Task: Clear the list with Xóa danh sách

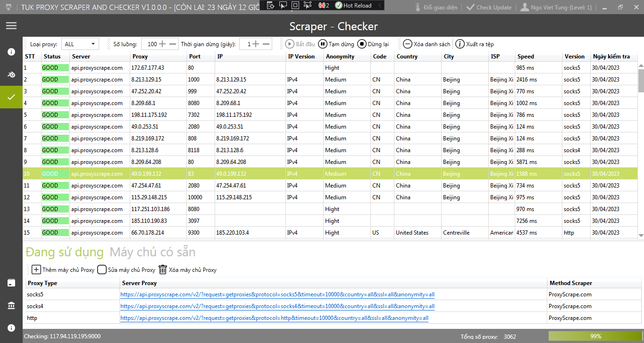Action: [427, 44]
